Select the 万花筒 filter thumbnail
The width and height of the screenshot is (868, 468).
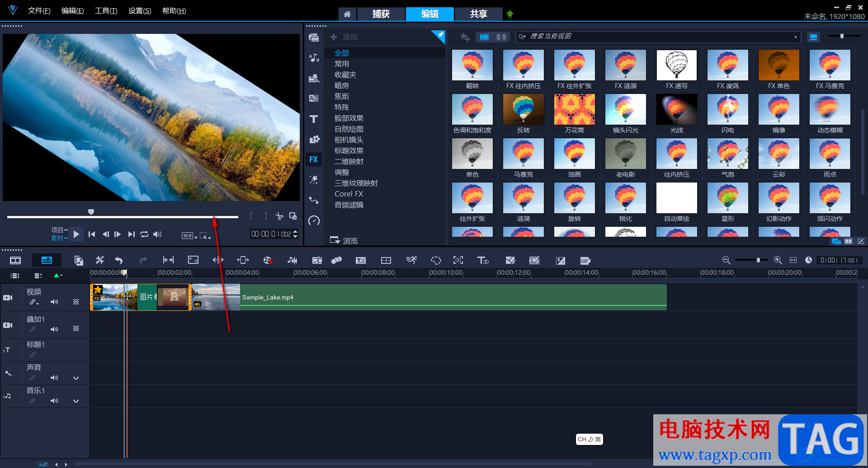pyautogui.click(x=575, y=109)
